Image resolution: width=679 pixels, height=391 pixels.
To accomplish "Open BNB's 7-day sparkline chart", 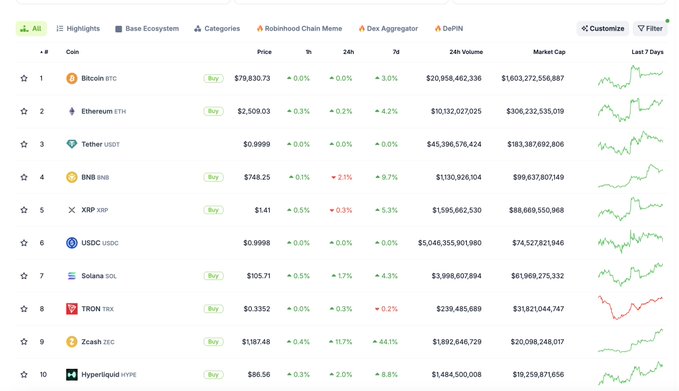I will point(630,176).
